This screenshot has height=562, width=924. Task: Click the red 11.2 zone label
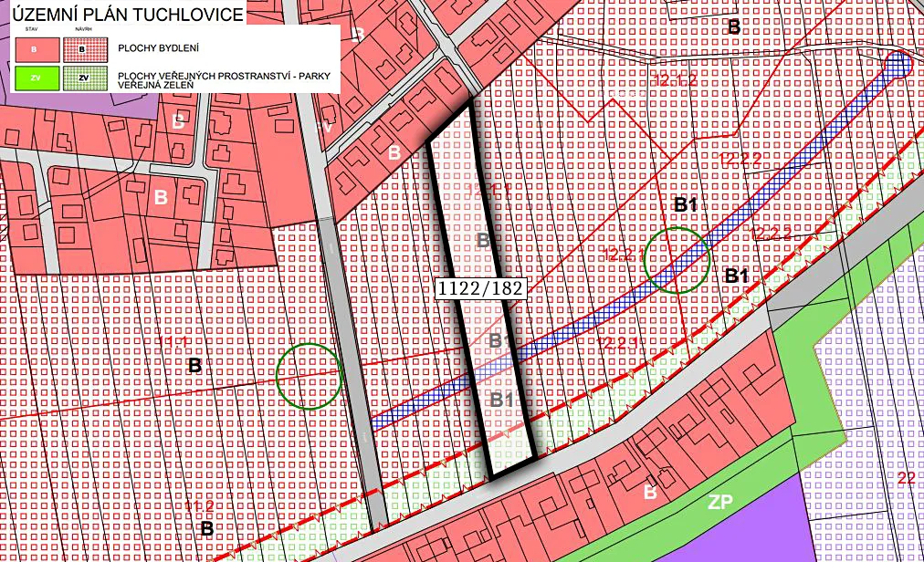pyautogui.click(x=199, y=506)
